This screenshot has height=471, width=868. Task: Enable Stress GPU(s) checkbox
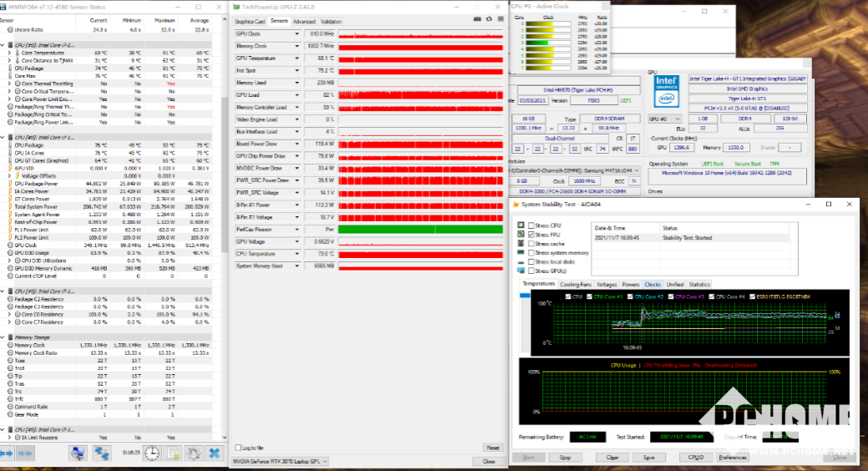click(x=531, y=271)
